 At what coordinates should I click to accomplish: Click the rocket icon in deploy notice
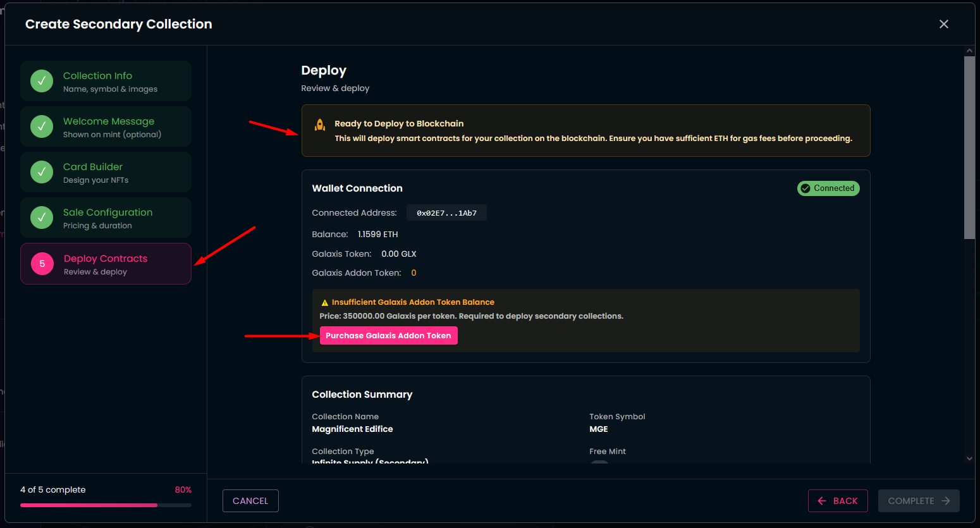click(320, 125)
